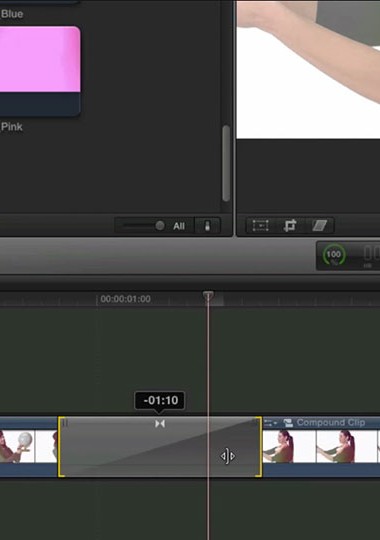Activate the Distort tool in viewer
The height and width of the screenshot is (540, 380).
(319, 226)
